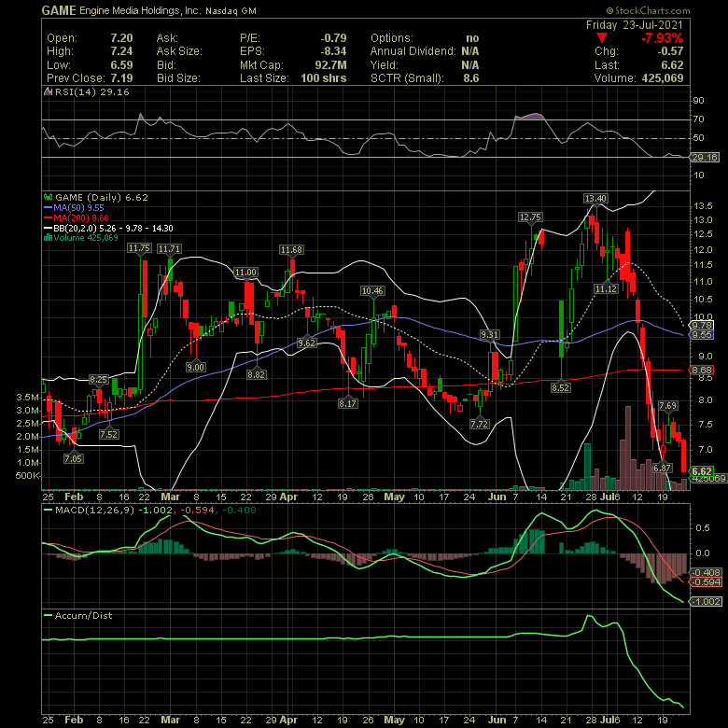Click the 13.40 peak price label

click(x=595, y=198)
